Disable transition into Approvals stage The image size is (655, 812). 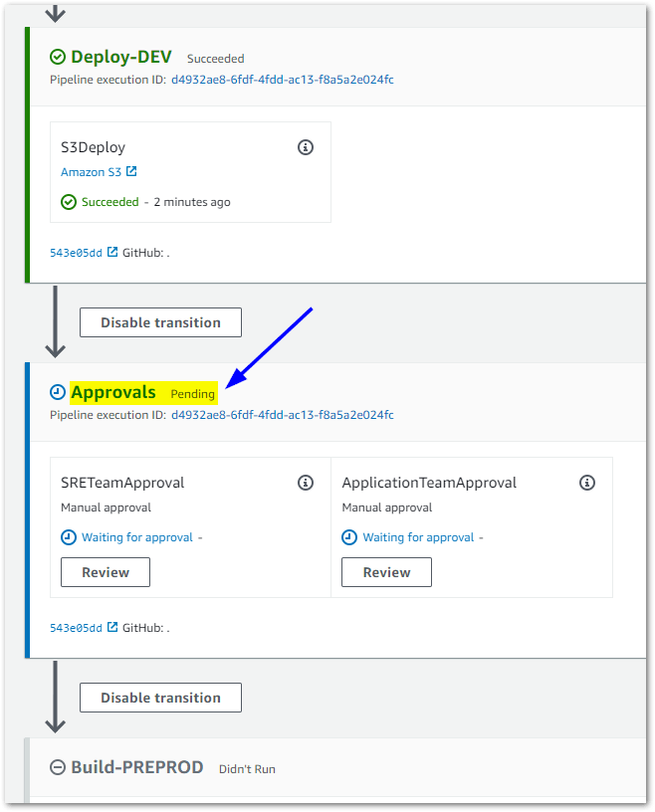coord(160,322)
